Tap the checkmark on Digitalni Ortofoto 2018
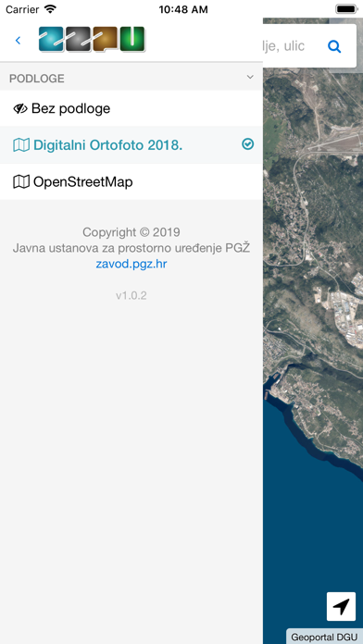 tap(248, 144)
